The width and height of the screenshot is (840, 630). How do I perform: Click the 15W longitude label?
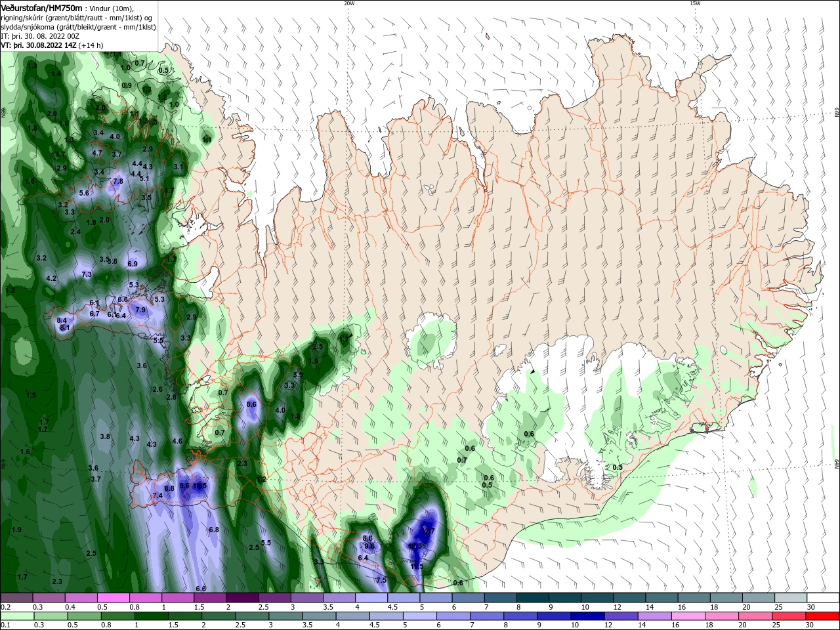point(695,3)
